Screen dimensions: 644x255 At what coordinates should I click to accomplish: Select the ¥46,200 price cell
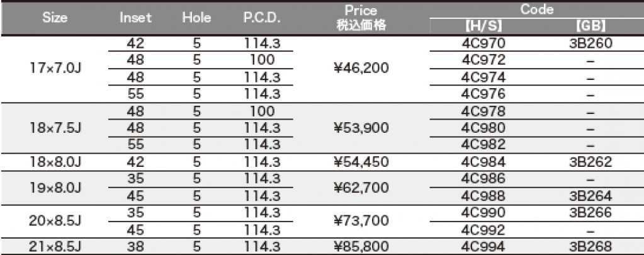[361, 69]
